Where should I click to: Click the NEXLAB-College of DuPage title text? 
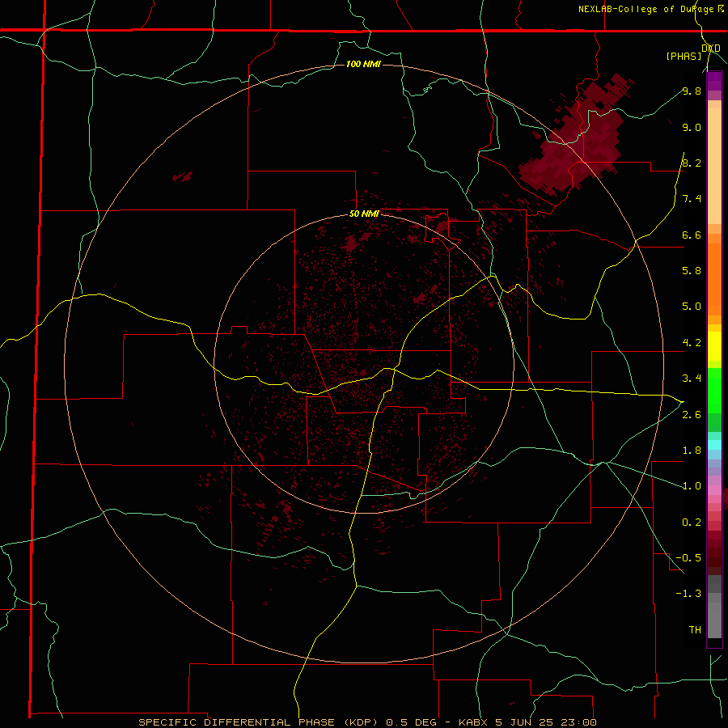[x=646, y=9]
